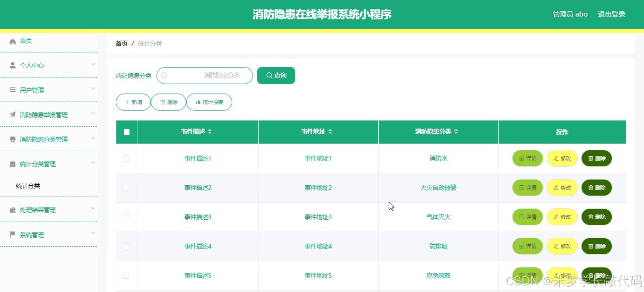The height and width of the screenshot is (292, 644).
Task: Click the 用户管理 list icon
Action: click(x=12, y=90)
